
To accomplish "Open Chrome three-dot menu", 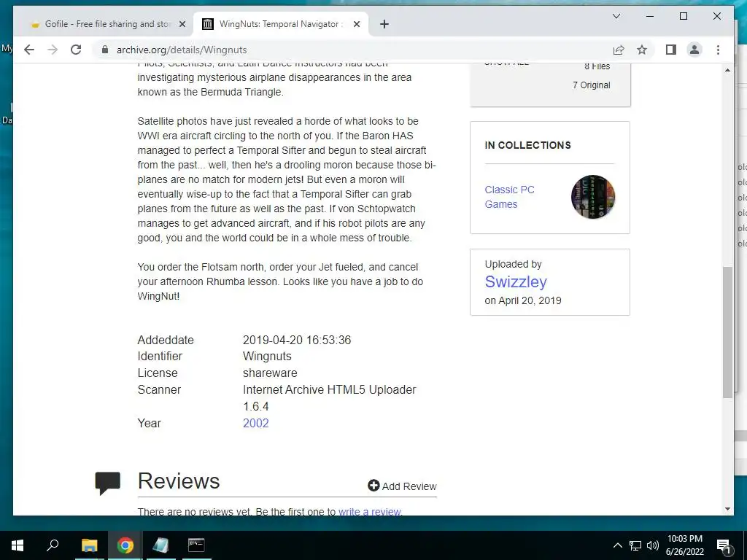I will [x=718, y=50].
